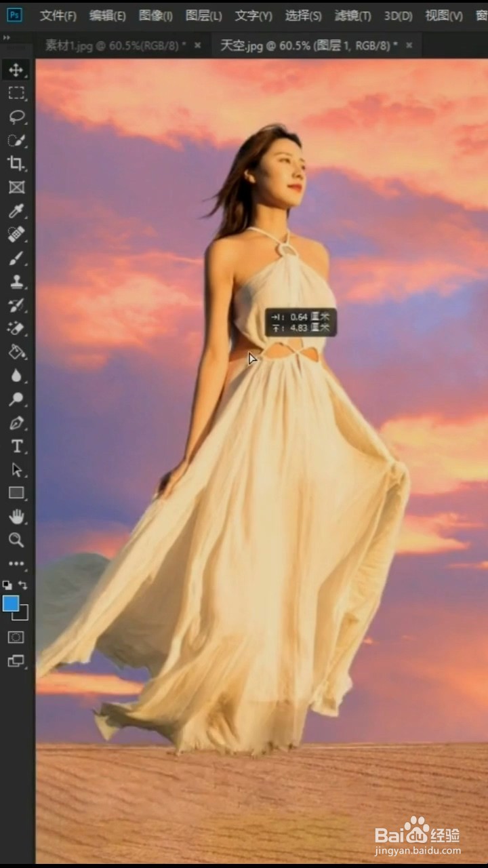Switch to the 天空.jpg document tab
Screen dimensions: 488x868
pos(309,45)
